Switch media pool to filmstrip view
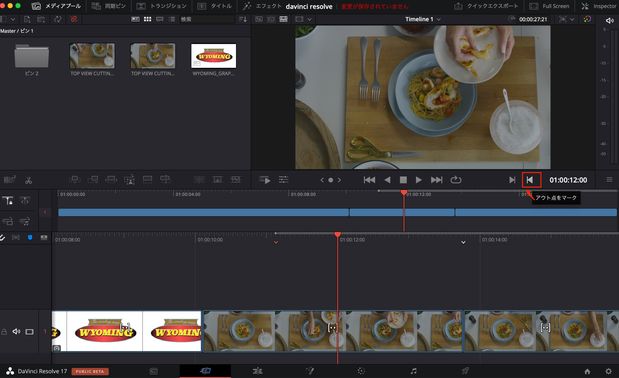 click(135, 19)
